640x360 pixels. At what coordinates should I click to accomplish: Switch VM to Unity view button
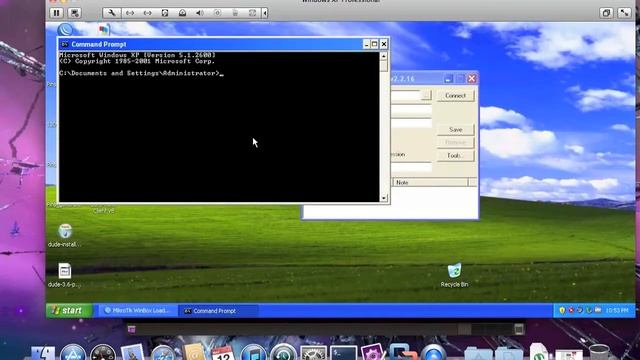606,13
